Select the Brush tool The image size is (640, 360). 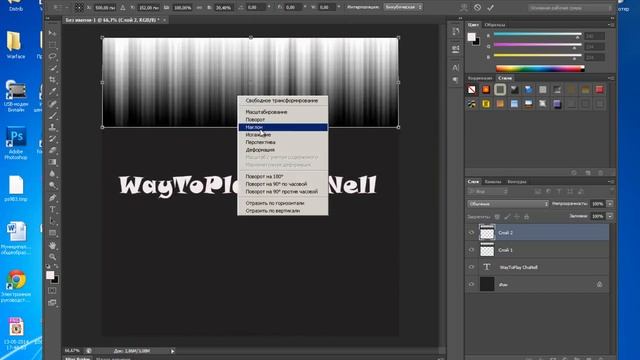pos(52,116)
